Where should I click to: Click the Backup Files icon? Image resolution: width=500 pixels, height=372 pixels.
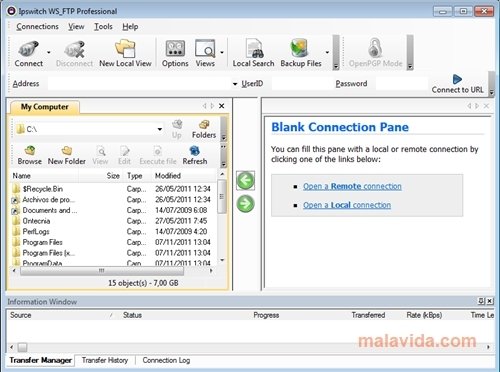299,49
